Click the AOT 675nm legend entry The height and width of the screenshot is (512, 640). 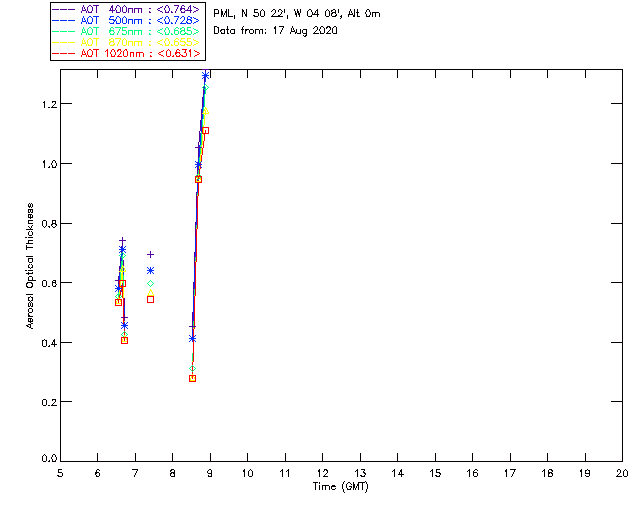point(127,31)
